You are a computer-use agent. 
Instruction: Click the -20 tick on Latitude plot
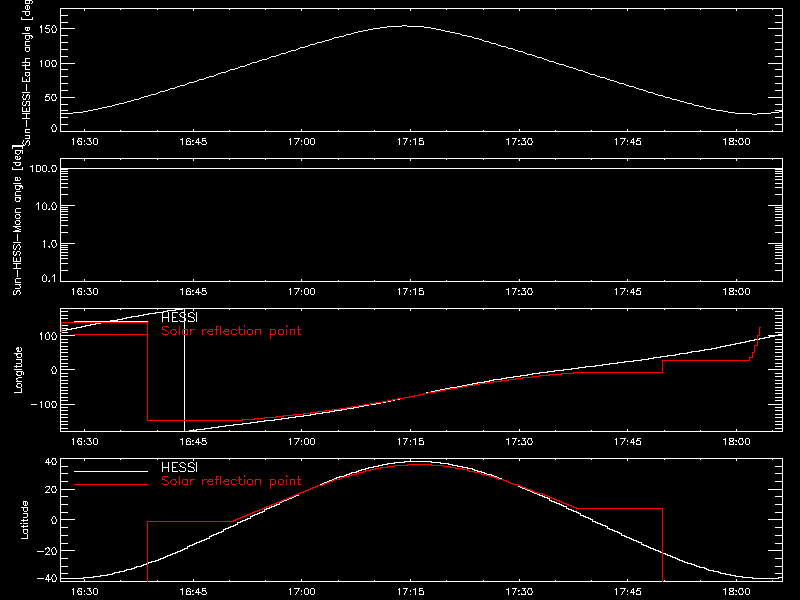47,551
